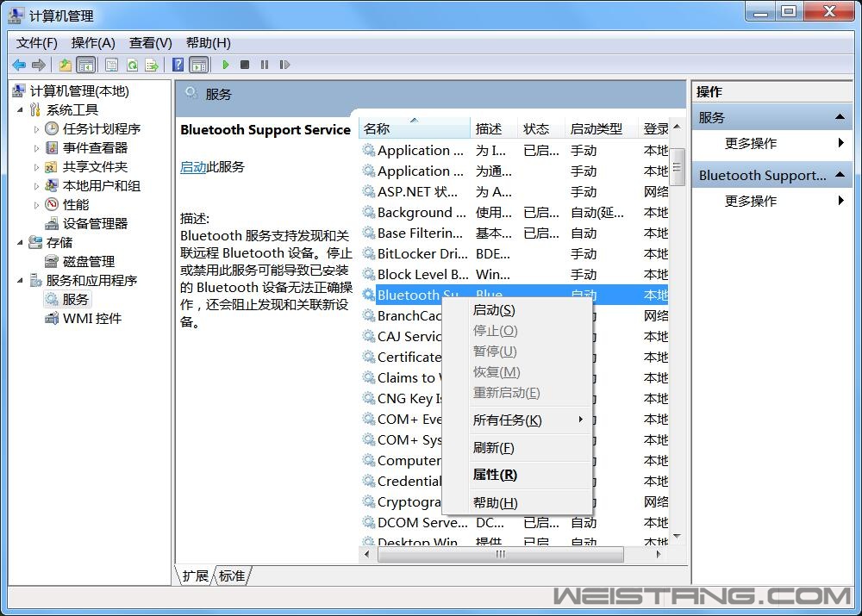Sort by the 状态 column header

pyautogui.click(x=541, y=128)
